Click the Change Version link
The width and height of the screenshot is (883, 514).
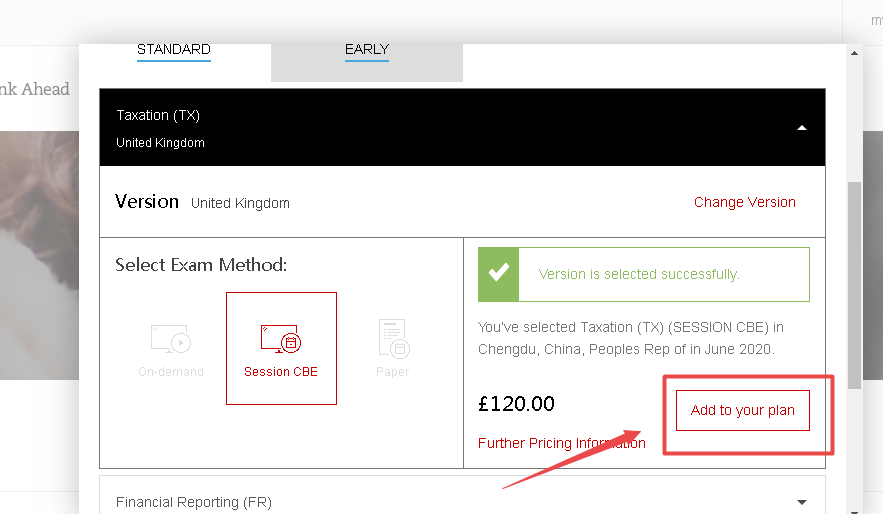point(744,202)
